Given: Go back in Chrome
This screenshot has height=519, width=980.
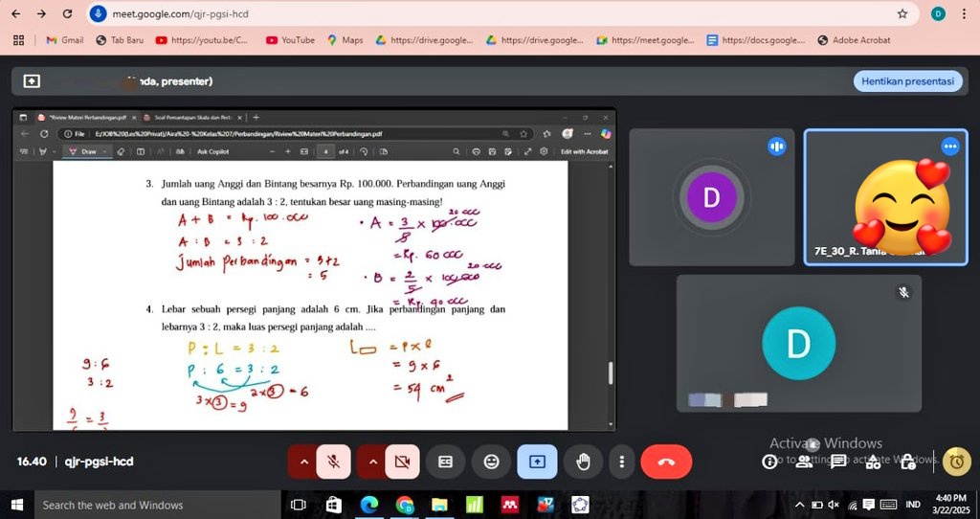Looking at the screenshot, I should point(15,13).
